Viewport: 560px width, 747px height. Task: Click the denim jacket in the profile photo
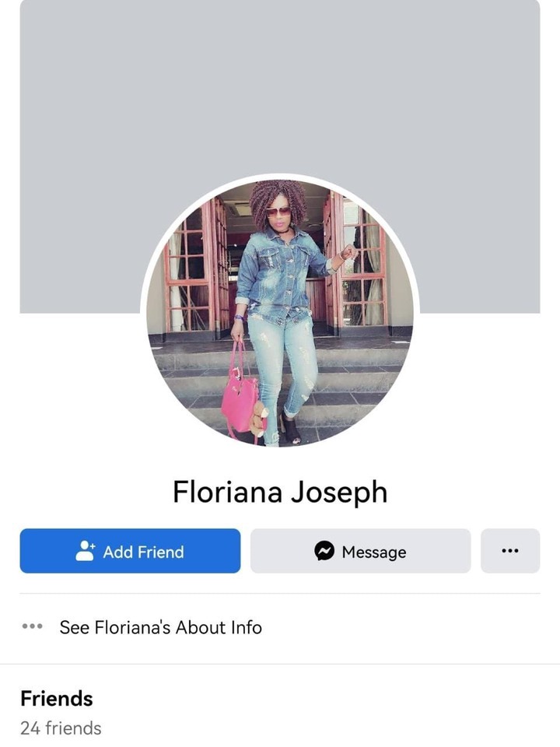tap(281, 274)
